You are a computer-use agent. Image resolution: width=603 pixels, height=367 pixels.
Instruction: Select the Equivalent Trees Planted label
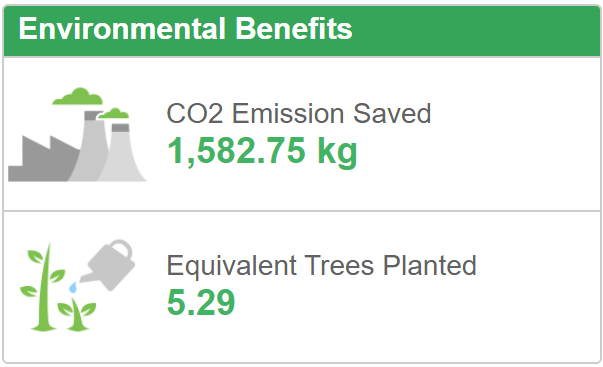(x=321, y=265)
